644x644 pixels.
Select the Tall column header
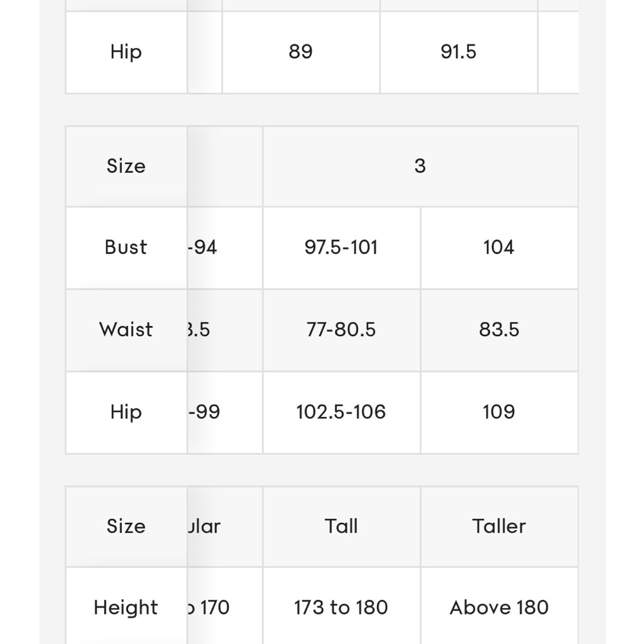click(x=341, y=527)
